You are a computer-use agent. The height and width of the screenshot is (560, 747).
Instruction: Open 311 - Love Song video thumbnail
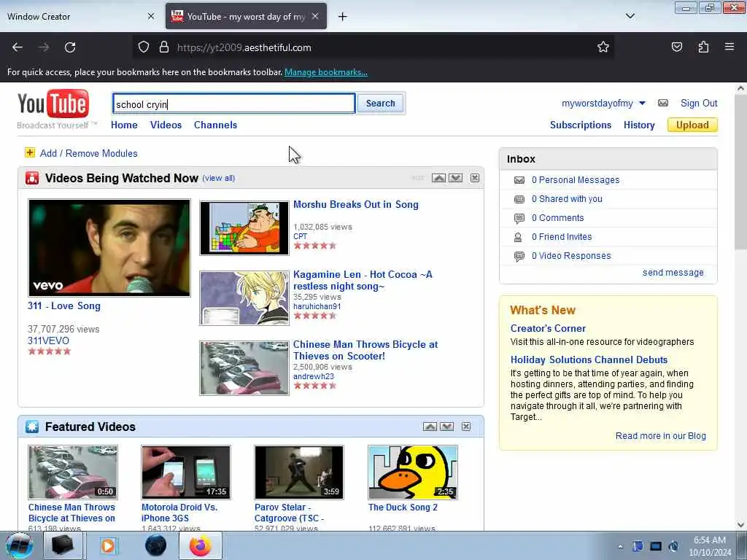[109, 248]
